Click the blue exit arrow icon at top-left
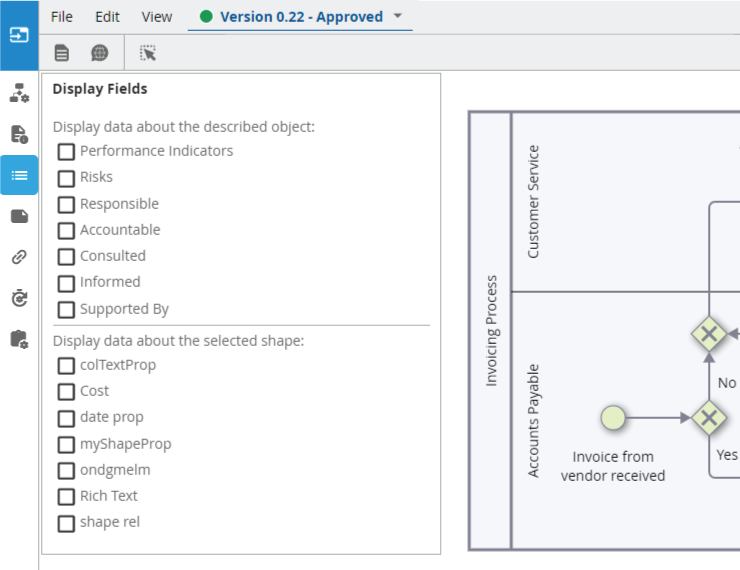This screenshot has width=740, height=570. click(19, 35)
